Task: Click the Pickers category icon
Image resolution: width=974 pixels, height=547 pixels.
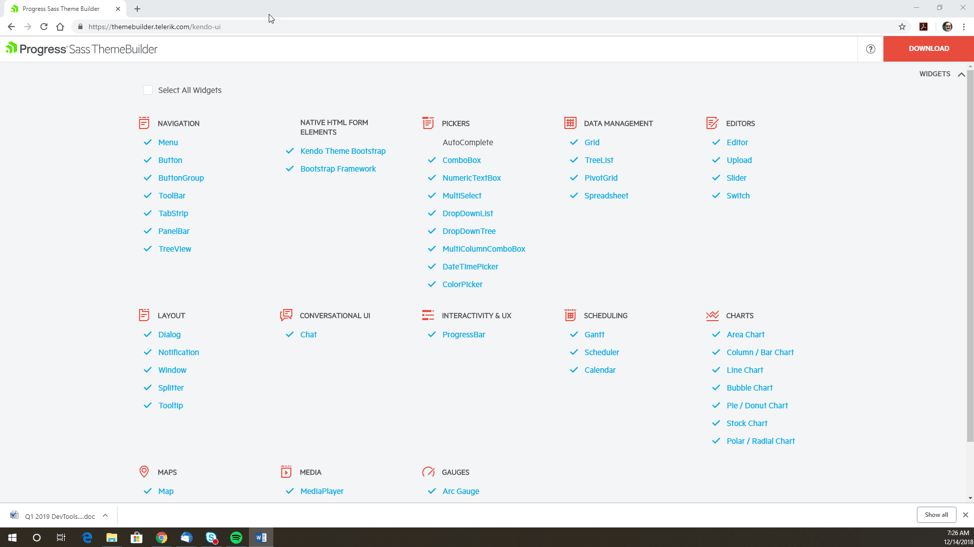Action: point(428,123)
